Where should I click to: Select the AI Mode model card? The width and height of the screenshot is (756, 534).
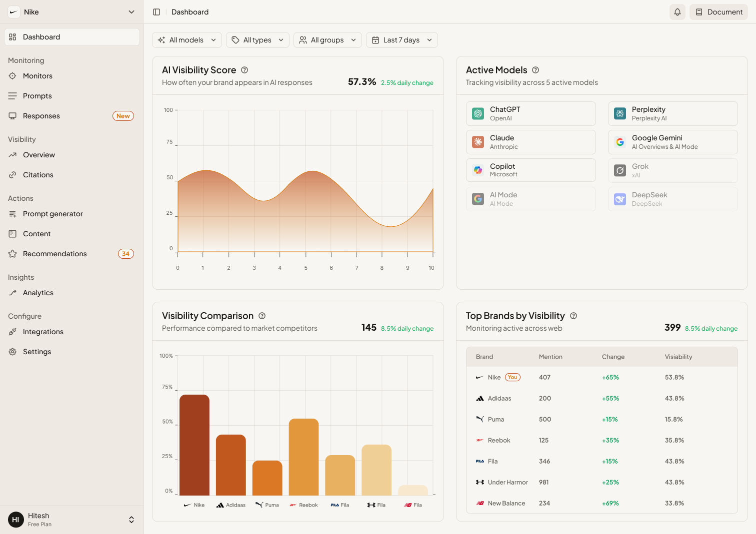tap(531, 199)
